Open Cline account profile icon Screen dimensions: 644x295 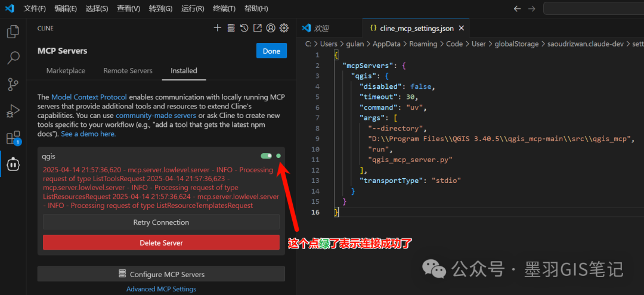271,28
